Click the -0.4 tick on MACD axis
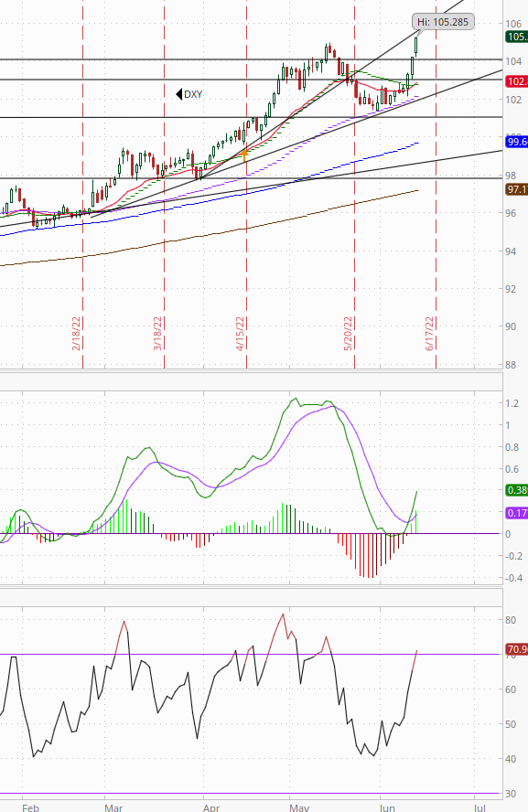 [514, 578]
